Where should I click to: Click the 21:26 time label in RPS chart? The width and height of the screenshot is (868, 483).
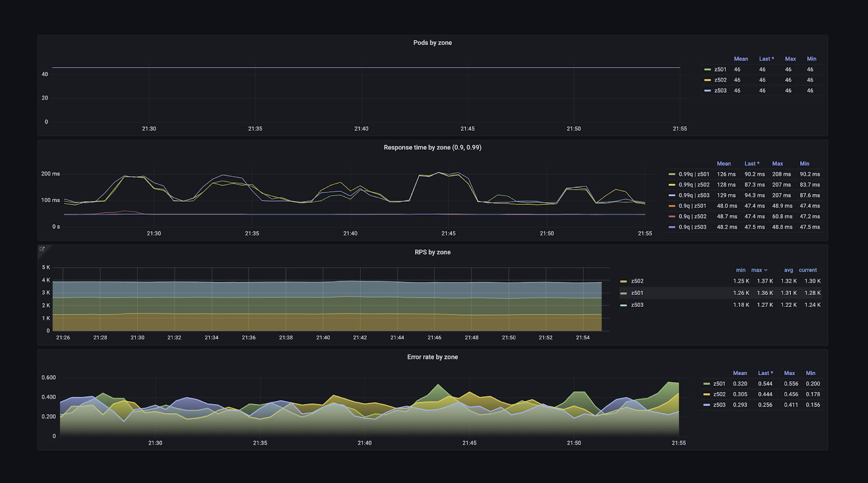63,337
